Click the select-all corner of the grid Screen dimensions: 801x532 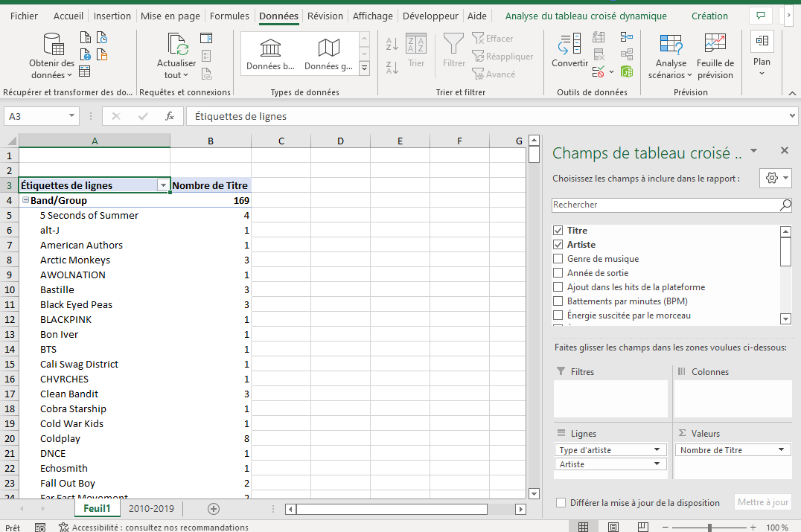(x=10, y=141)
